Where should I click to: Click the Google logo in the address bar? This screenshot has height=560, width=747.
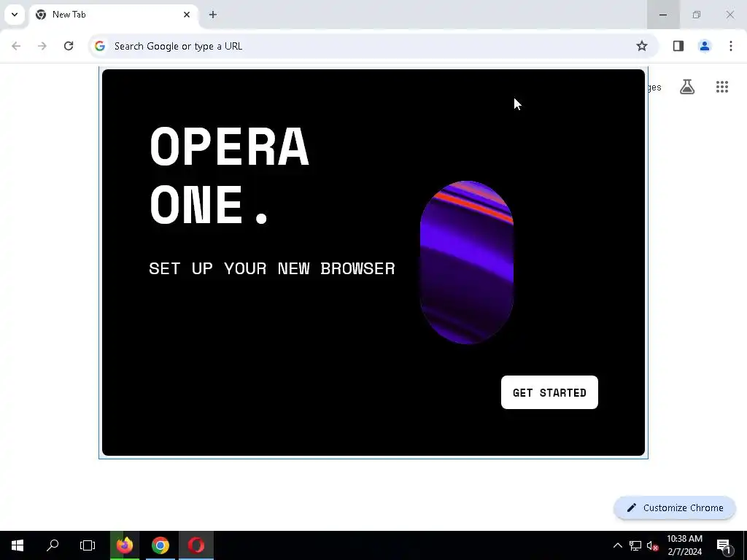pos(99,46)
